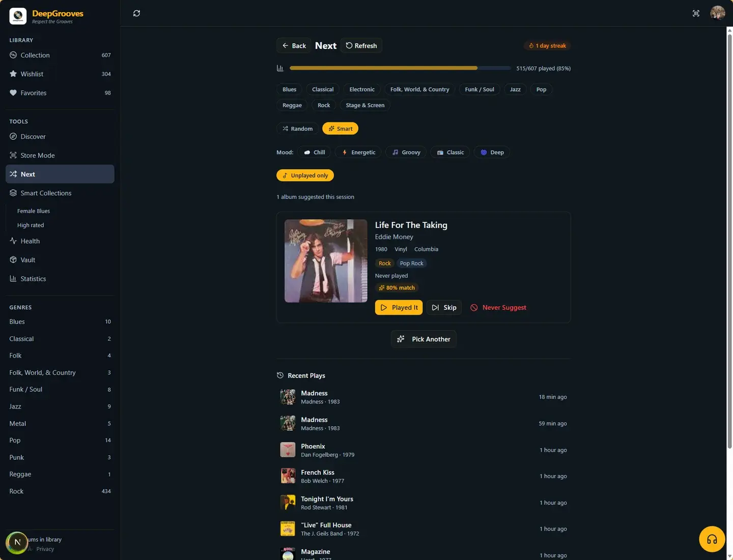Viewport: 733px width, 560px height.
Task: Click the statistics chart icon beside progress bar
Action: [280, 68]
